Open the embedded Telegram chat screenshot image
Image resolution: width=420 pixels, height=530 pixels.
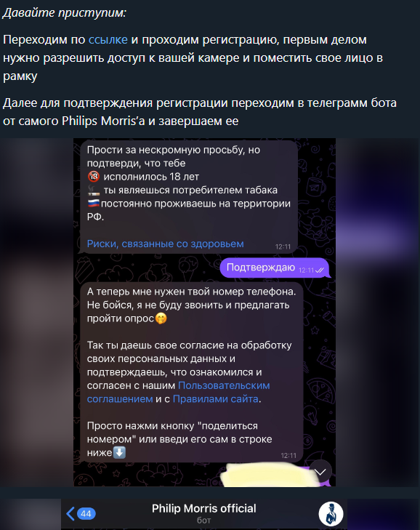coord(204,313)
